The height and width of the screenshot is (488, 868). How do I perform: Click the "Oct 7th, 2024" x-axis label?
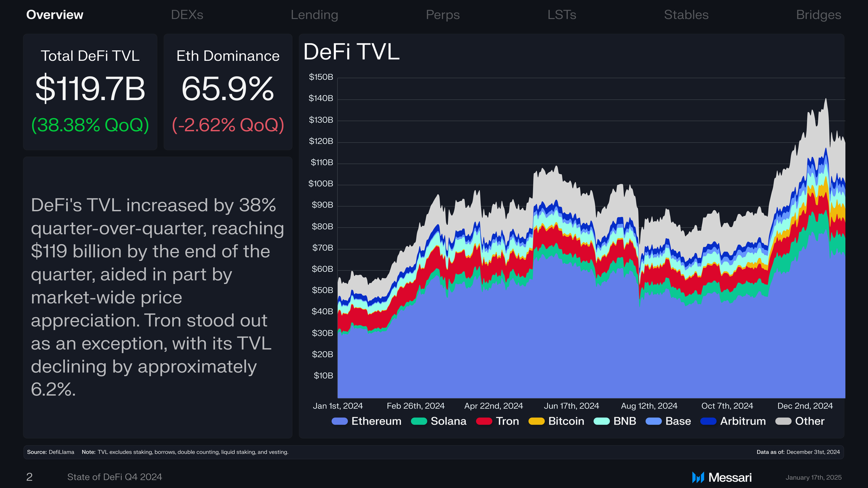727,406
